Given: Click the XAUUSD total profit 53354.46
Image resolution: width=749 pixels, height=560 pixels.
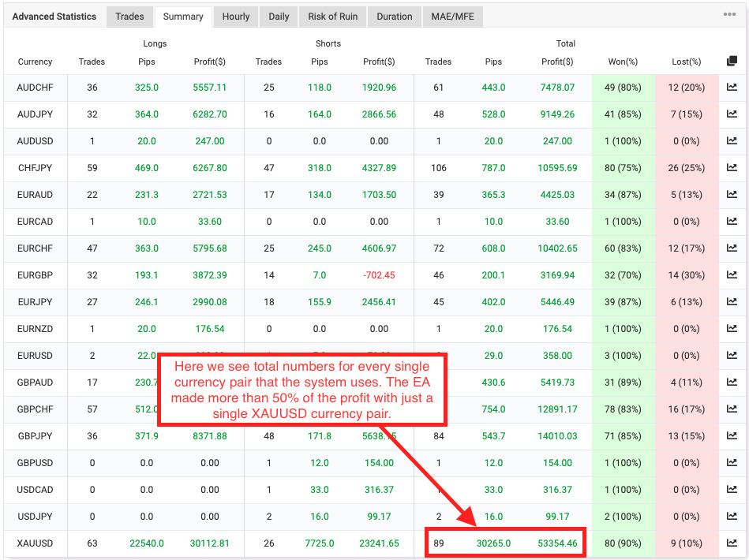Looking at the screenshot, I should tap(557, 543).
